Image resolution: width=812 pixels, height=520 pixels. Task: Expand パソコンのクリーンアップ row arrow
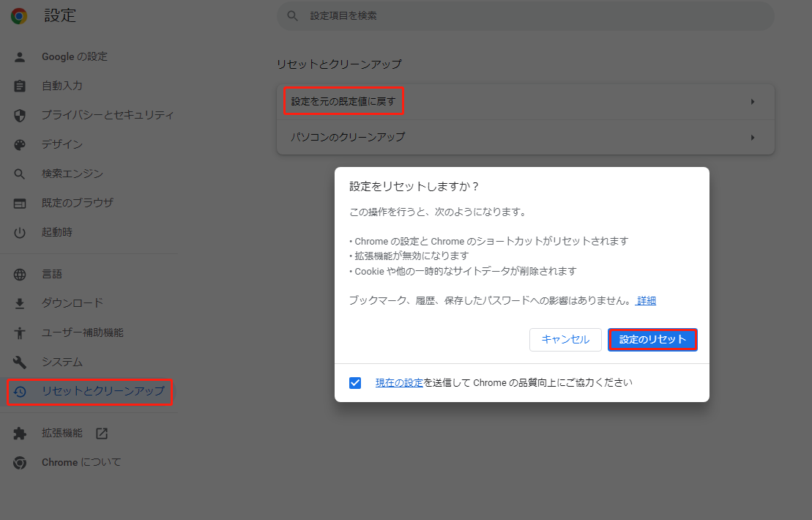point(753,138)
